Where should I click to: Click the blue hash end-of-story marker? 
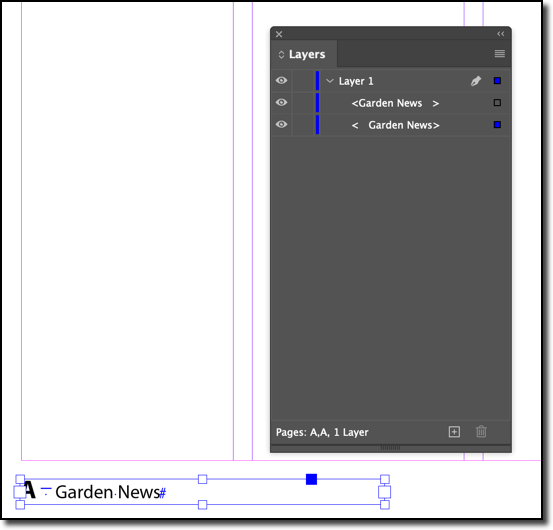[163, 493]
